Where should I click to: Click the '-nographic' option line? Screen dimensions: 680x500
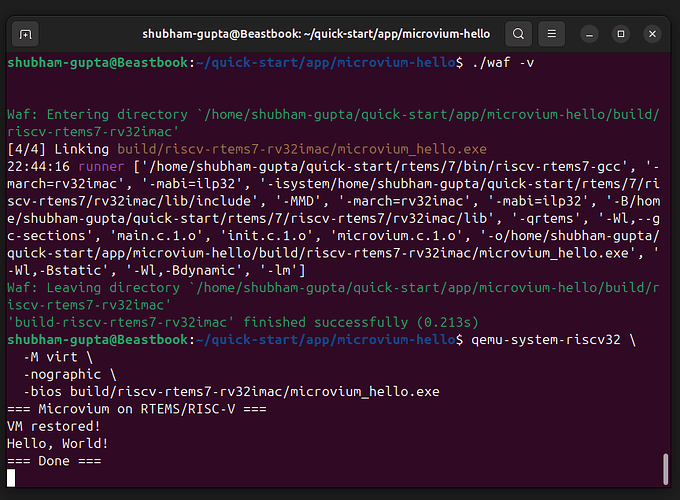[x=69, y=374]
